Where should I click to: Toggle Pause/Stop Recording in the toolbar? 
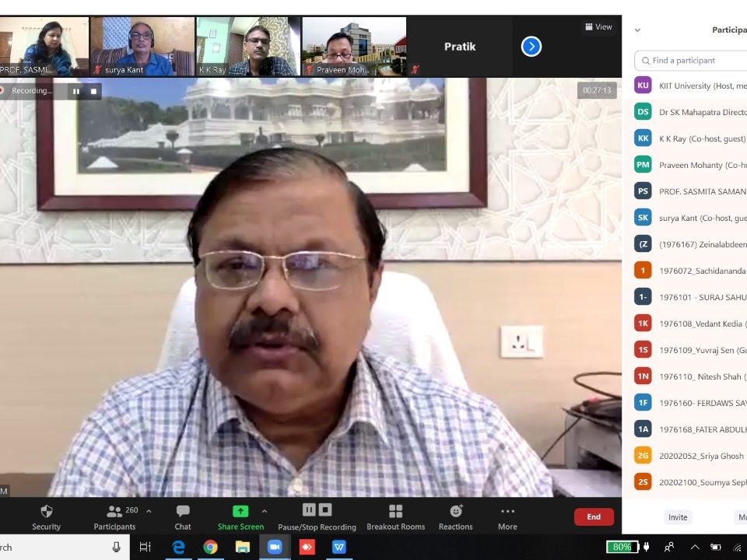click(x=317, y=511)
